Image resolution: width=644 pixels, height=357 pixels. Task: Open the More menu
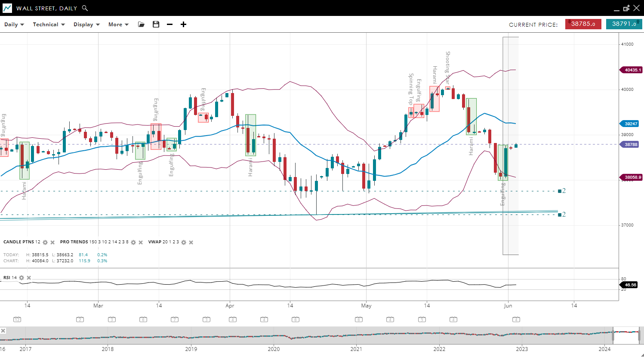pyautogui.click(x=118, y=25)
